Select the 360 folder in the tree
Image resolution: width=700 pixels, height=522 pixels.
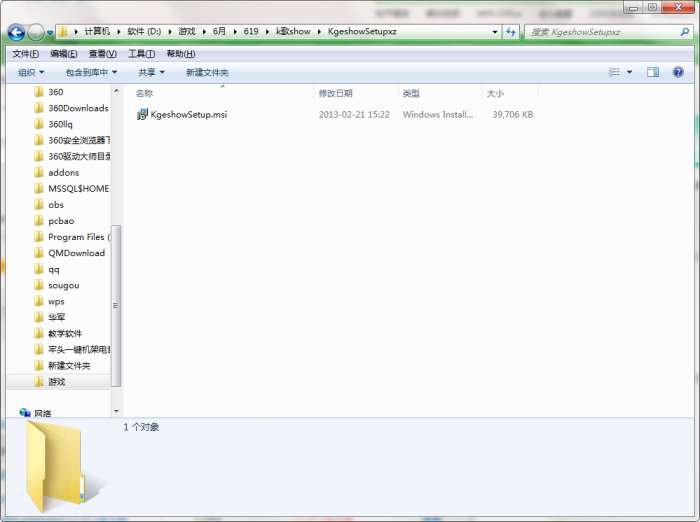tap(55, 92)
